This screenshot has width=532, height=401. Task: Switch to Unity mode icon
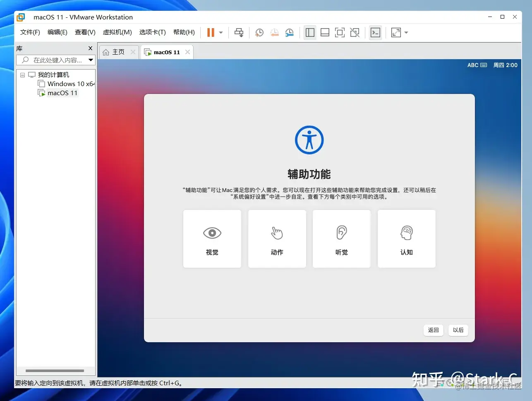(x=355, y=33)
